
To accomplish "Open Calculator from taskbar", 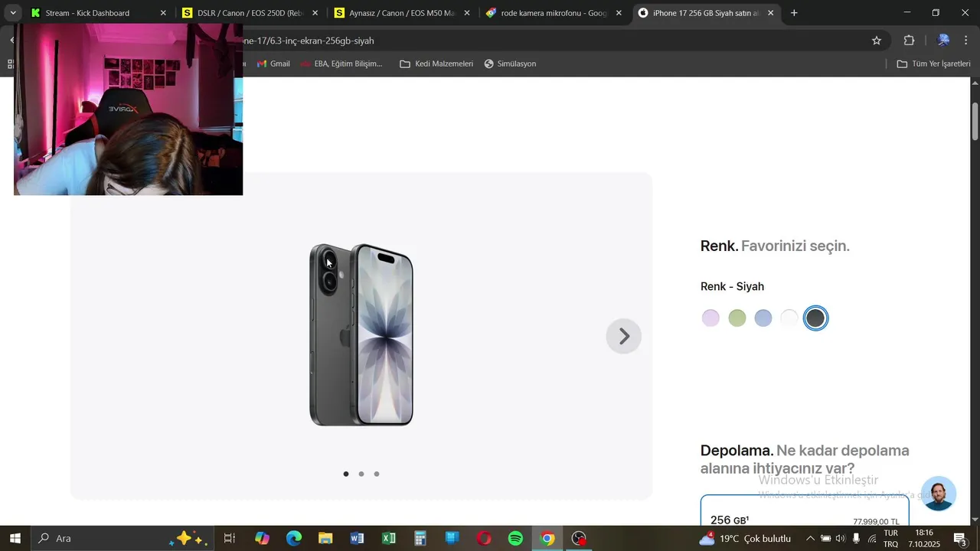I will pos(420,539).
